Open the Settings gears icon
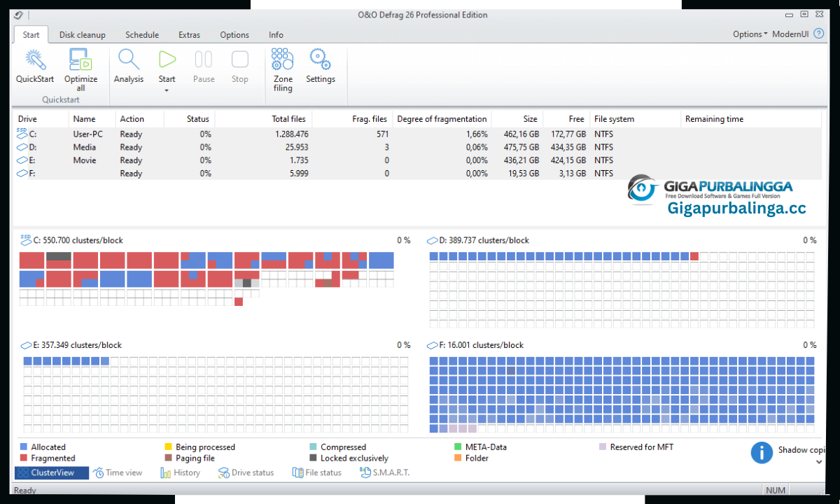This screenshot has height=504, width=840. point(320,59)
